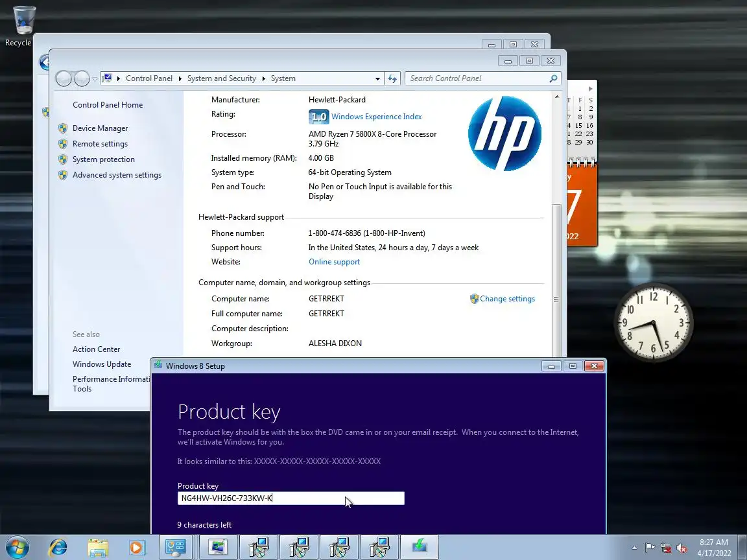
Task: Click the calendar gadget next month arrow
Action: pos(590,89)
